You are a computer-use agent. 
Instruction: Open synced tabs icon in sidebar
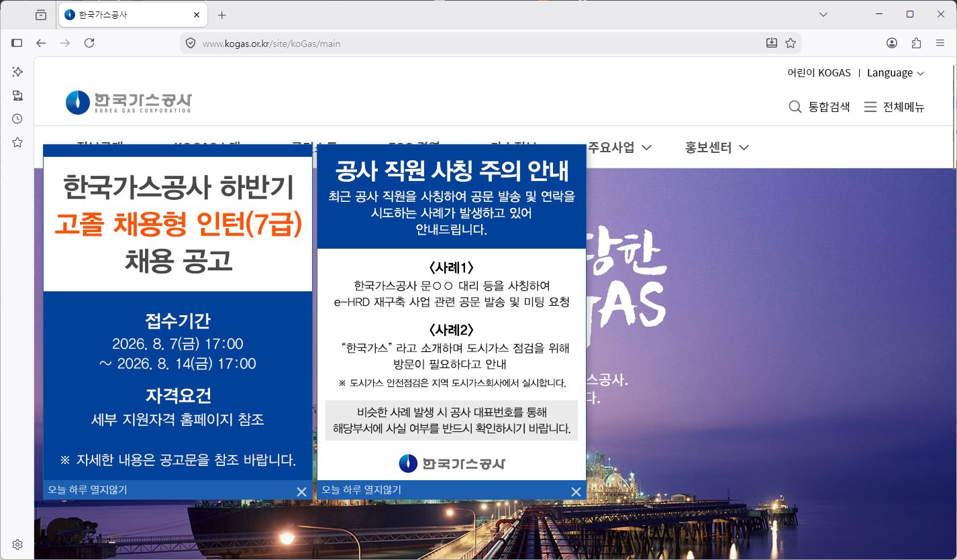[x=17, y=95]
